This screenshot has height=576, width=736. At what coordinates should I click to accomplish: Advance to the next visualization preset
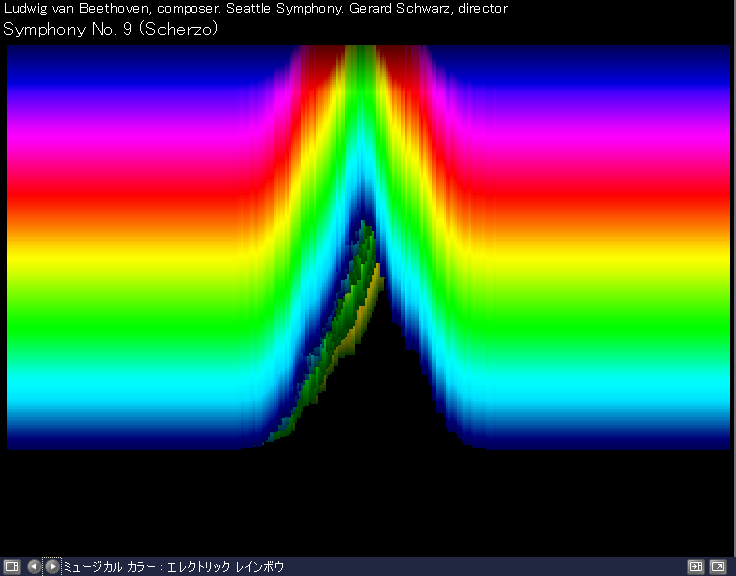[52, 566]
